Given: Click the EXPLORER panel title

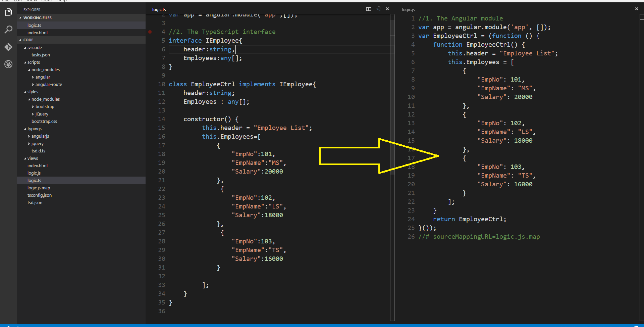Looking at the screenshot, I should pyautogui.click(x=32, y=10).
